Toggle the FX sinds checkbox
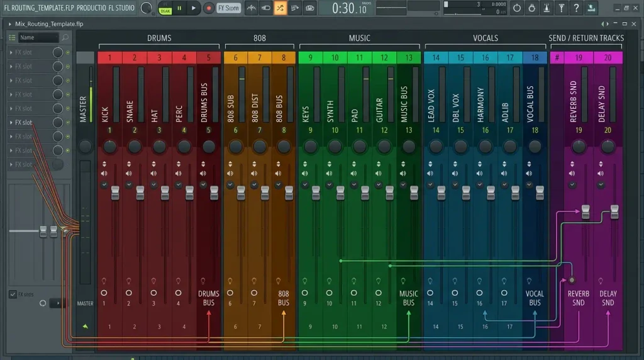Viewport: 644px width, 360px height. [x=13, y=295]
